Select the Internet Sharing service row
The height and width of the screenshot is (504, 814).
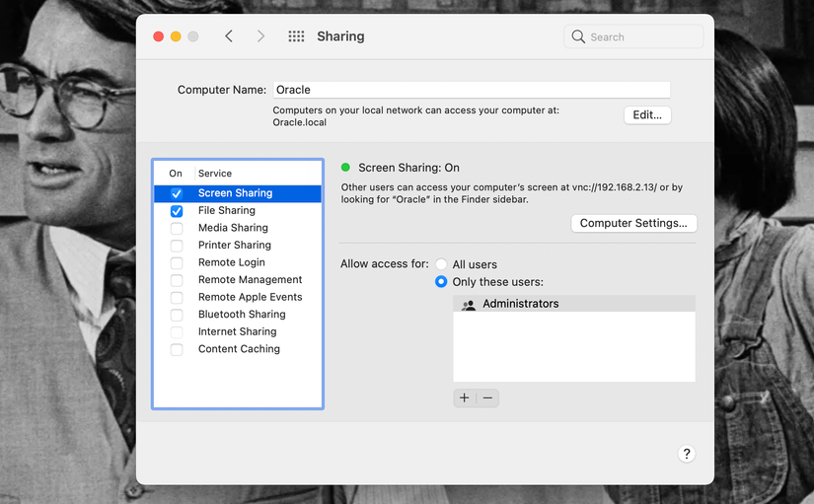pyautogui.click(x=237, y=331)
